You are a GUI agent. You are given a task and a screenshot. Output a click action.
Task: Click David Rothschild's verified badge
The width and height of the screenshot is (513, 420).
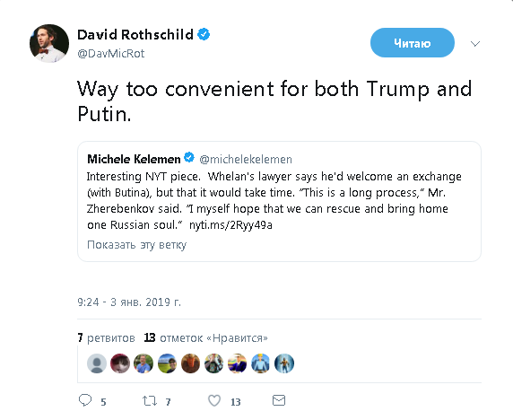click(204, 34)
